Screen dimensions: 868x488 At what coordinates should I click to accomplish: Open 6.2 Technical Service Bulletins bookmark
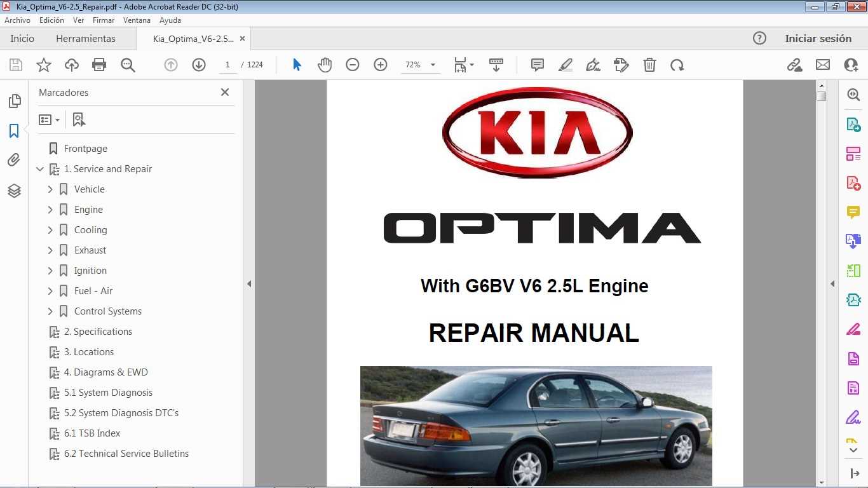(126, 454)
